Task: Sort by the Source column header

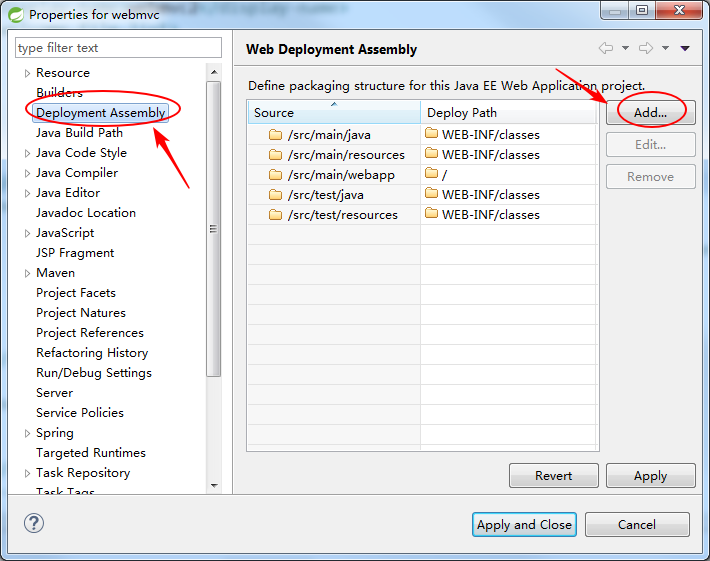Action: (334, 112)
